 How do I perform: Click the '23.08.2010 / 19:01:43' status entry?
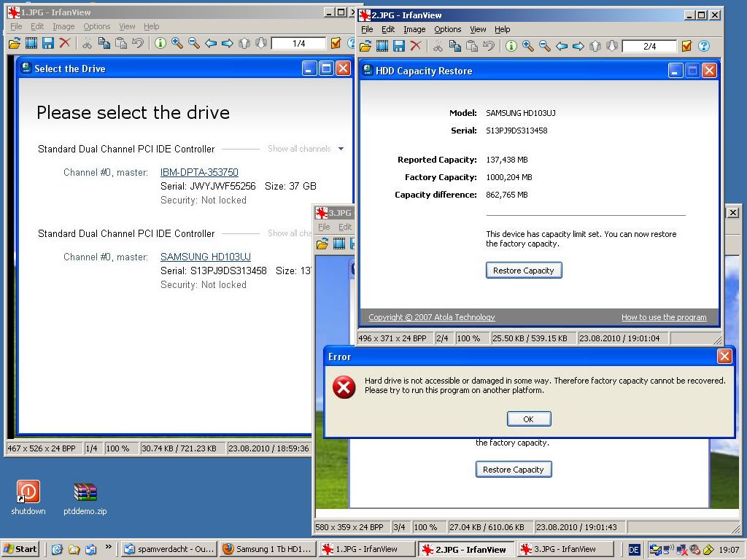[580, 527]
